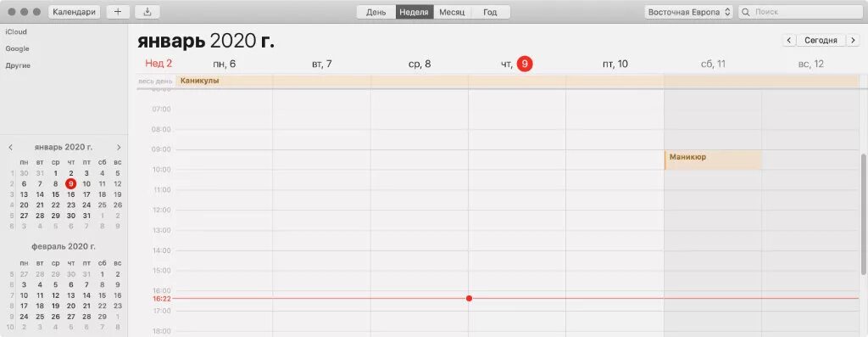The width and height of the screenshot is (868, 337).
Task: Go to previous week arrow
Action: pyautogui.click(x=788, y=41)
